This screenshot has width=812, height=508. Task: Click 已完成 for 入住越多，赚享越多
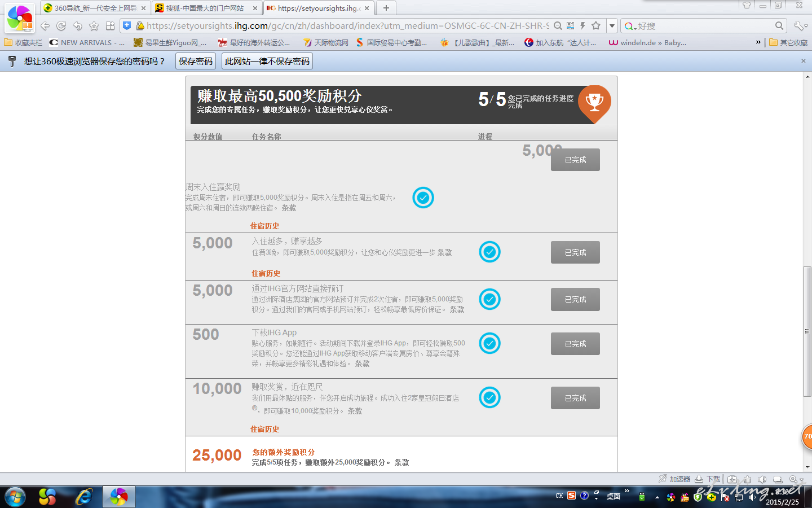pos(575,252)
